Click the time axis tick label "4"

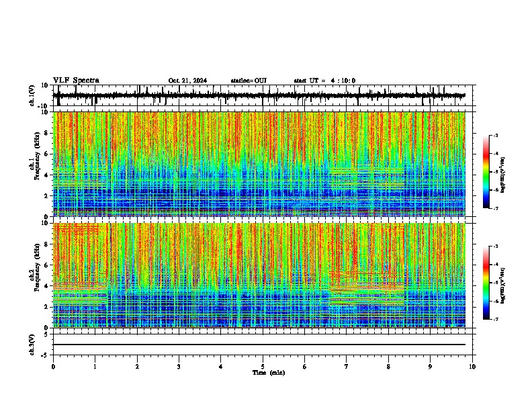[221, 367]
